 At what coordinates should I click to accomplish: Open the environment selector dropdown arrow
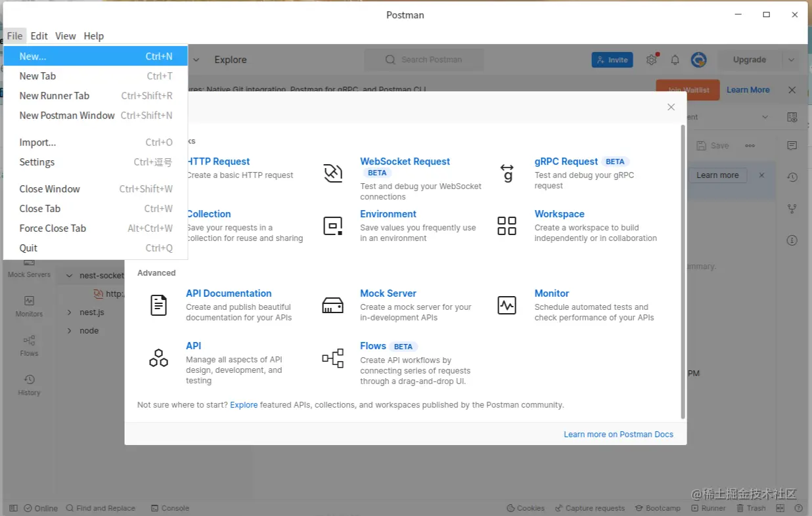pyautogui.click(x=765, y=117)
